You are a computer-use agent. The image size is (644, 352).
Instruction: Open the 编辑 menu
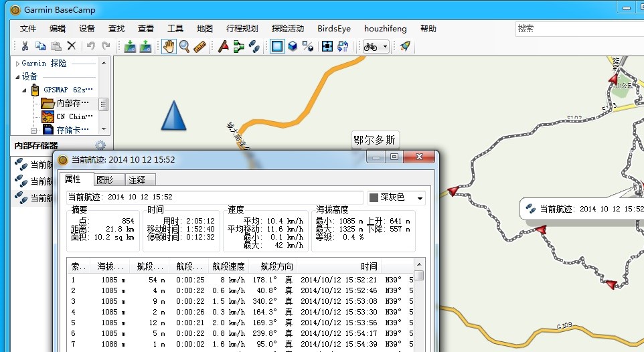[58, 28]
